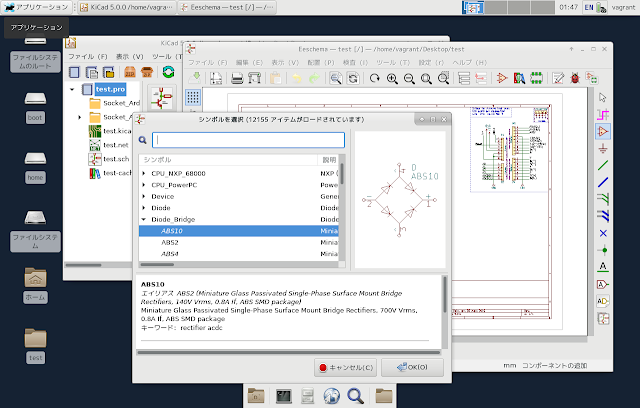Screen dimensions: 640x408
Task: Open ファイル (F) menu in KiCad window
Action: (x=87, y=57)
